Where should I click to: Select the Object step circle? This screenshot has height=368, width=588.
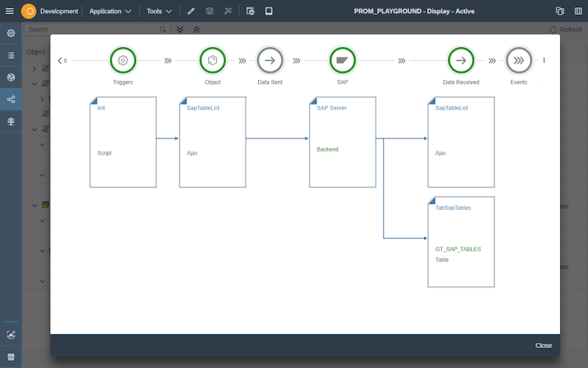[x=212, y=60]
